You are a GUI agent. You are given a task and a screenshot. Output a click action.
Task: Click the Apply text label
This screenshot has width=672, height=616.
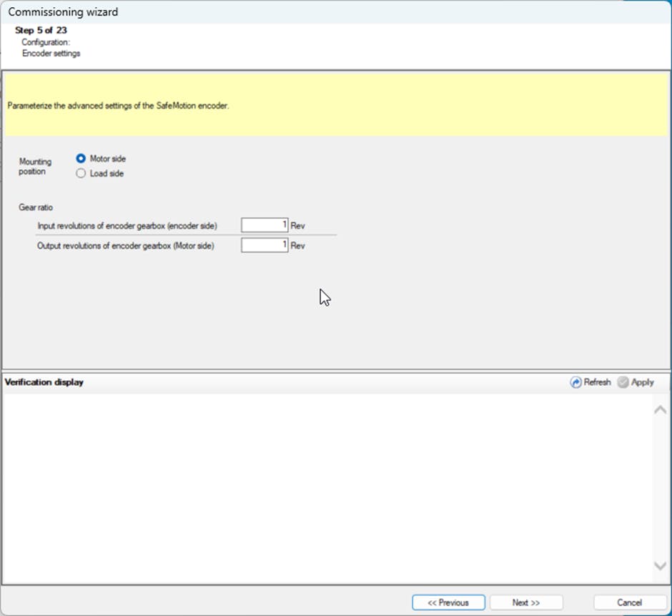[642, 382]
